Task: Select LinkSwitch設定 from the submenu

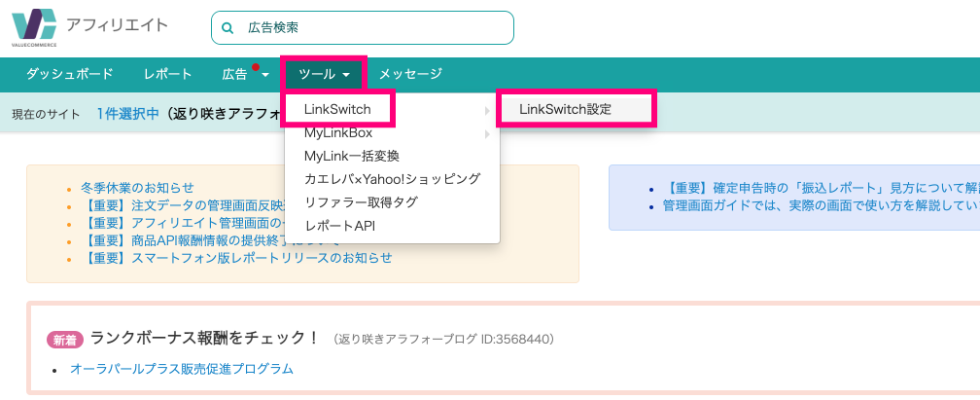Action: [x=565, y=110]
